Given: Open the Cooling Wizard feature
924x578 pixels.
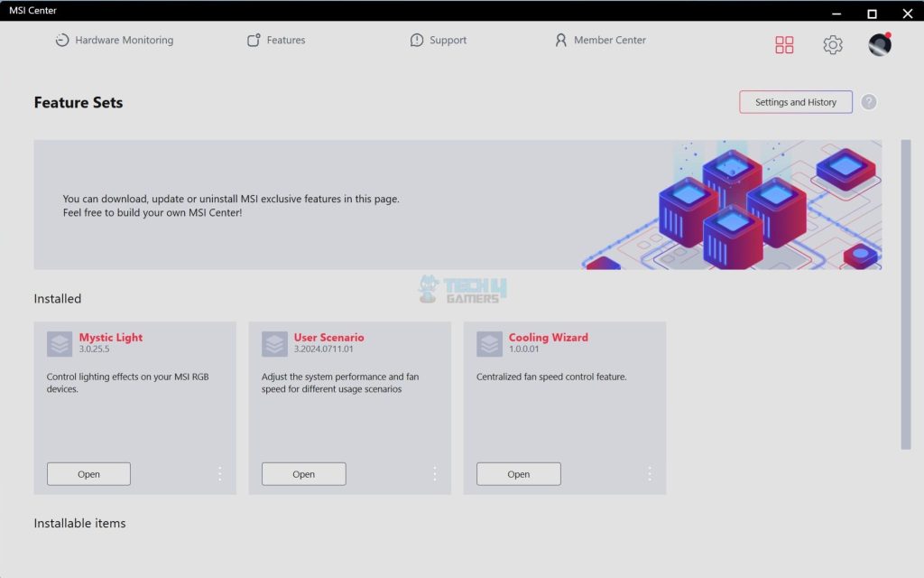Looking at the screenshot, I should coord(518,474).
